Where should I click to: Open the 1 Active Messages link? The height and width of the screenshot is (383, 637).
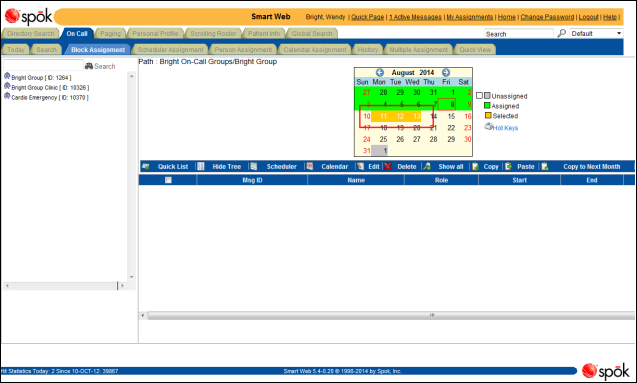[x=415, y=17]
